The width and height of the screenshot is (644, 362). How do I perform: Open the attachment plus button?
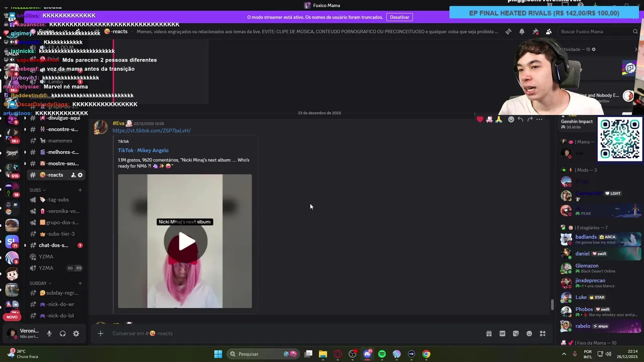tap(101, 333)
